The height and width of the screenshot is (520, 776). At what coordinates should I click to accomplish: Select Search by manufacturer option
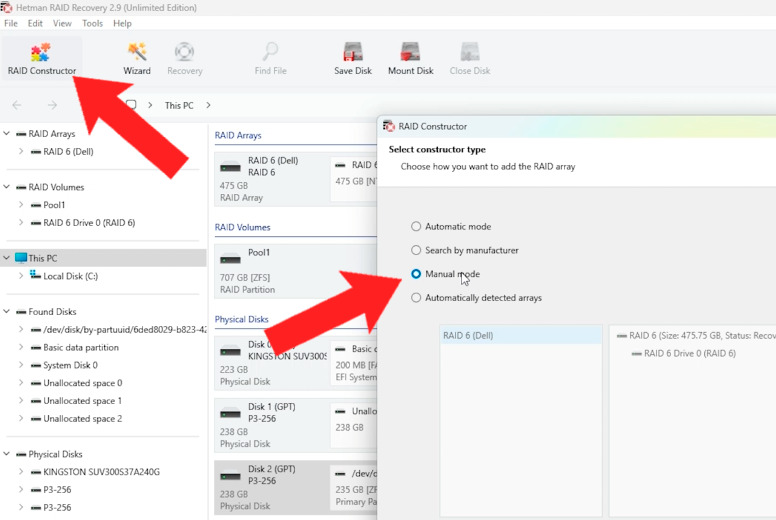pos(416,250)
